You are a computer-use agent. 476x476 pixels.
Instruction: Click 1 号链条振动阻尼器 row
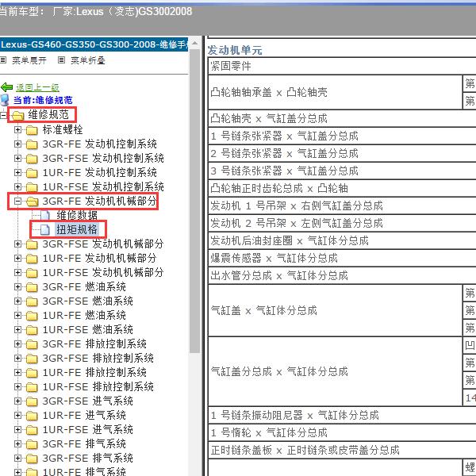342,415
